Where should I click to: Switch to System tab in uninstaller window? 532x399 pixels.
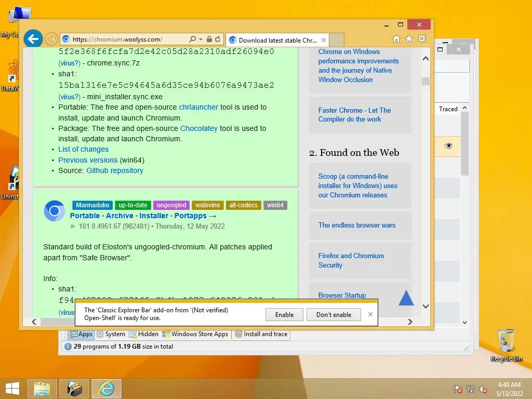click(x=111, y=334)
